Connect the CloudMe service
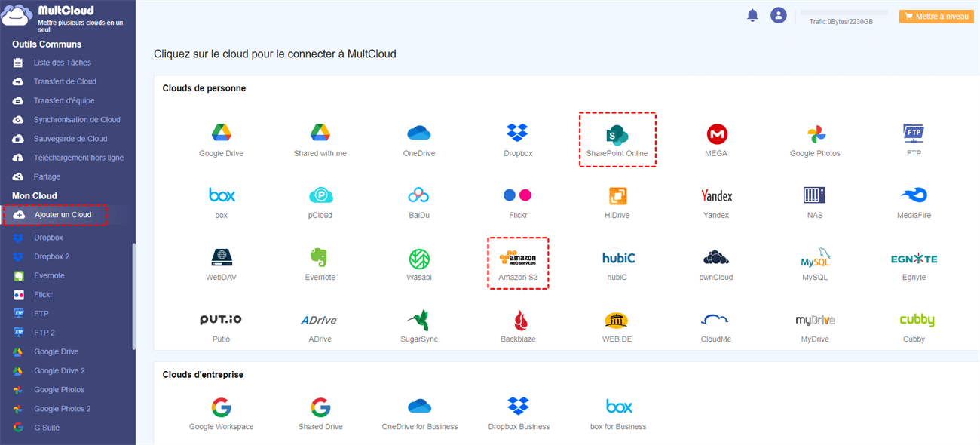Viewport: 980px width, 445px height. pyautogui.click(x=716, y=327)
